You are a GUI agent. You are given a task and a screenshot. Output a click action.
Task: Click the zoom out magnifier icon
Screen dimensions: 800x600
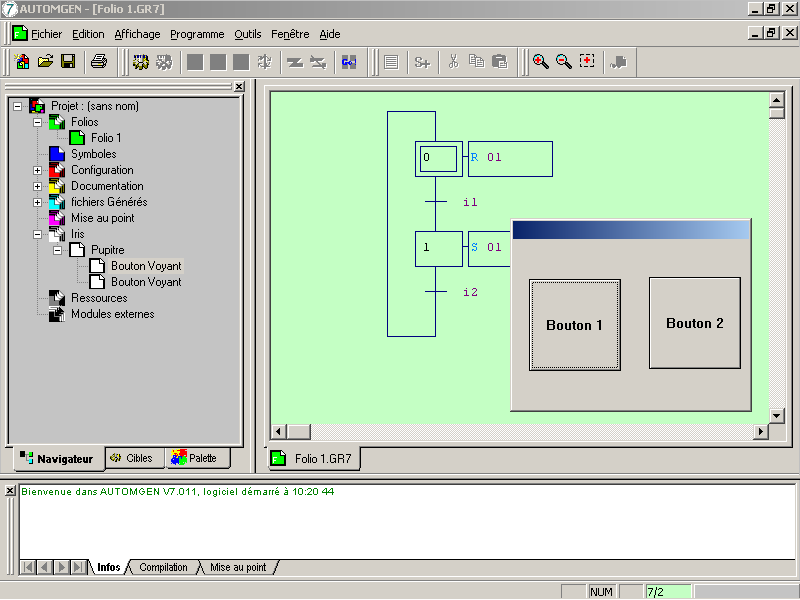[x=563, y=62]
